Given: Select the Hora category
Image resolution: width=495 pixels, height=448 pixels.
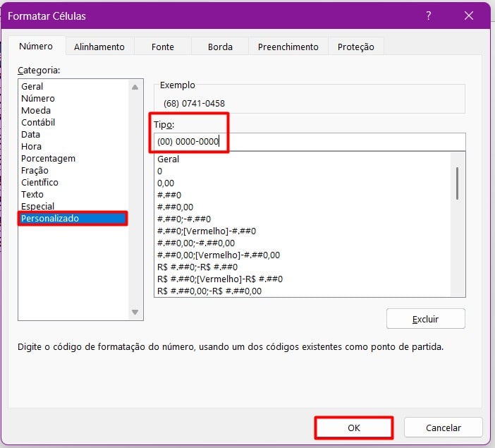Looking at the screenshot, I should point(73,146).
